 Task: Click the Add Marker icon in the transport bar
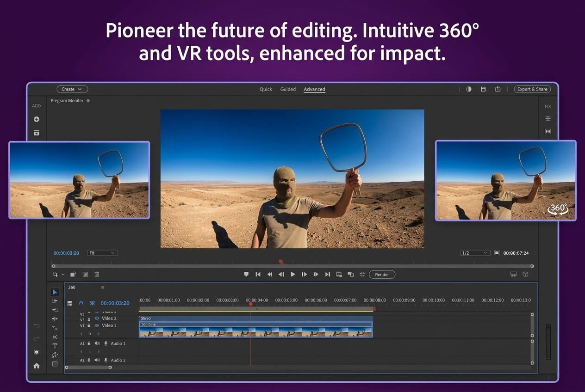point(246,274)
